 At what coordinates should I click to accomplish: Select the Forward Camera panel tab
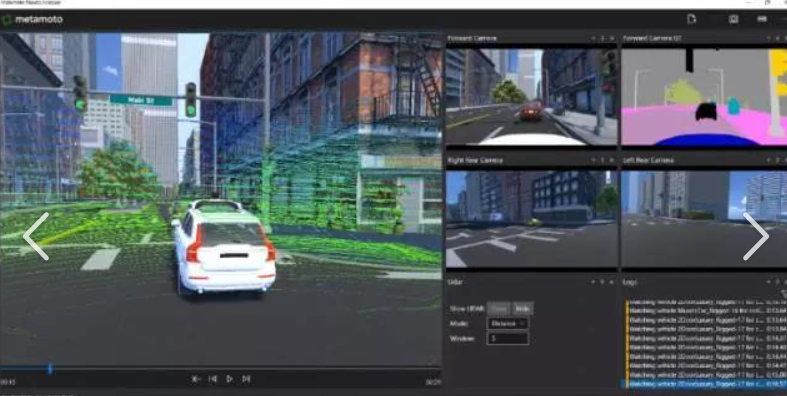[472, 38]
